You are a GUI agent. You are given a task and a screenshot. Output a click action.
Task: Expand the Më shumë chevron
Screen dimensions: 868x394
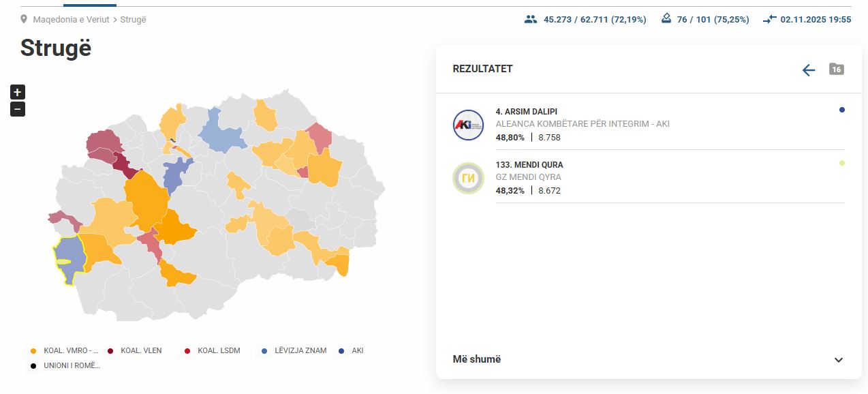(x=840, y=359)
